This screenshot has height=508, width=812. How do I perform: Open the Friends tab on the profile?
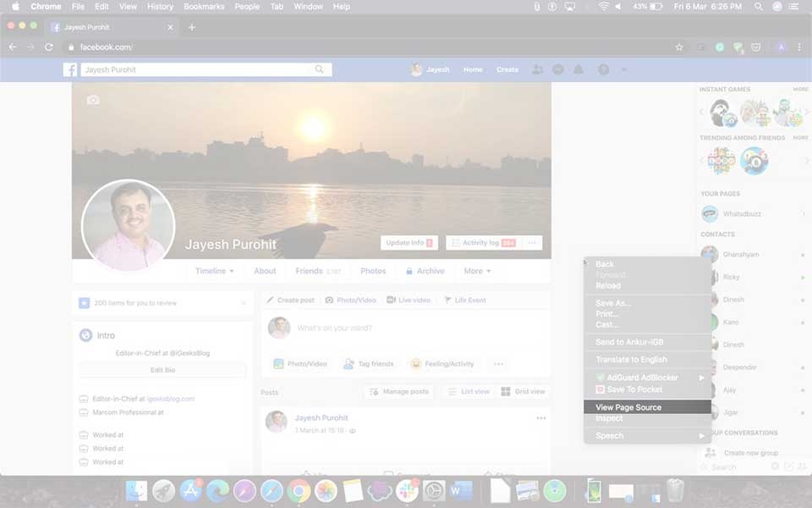coord(318,271)
